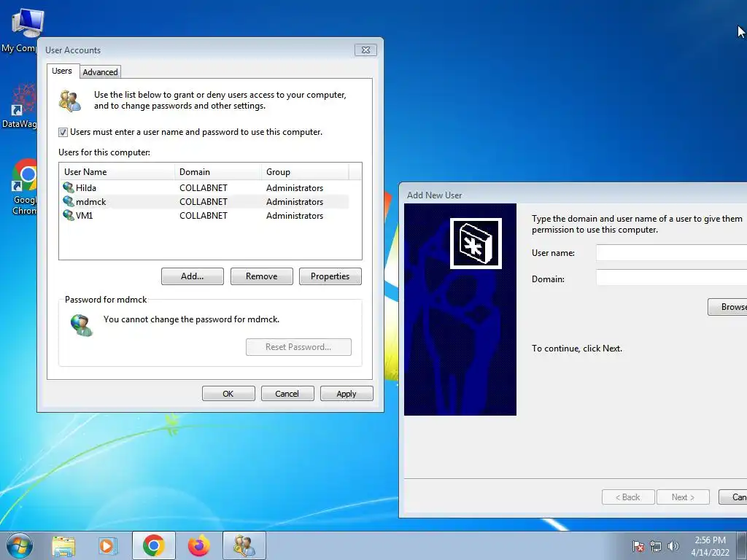Switch to Chrome in the taskbar
The height and width of the screenshot is (560, 747).
(x=153, y=545)
